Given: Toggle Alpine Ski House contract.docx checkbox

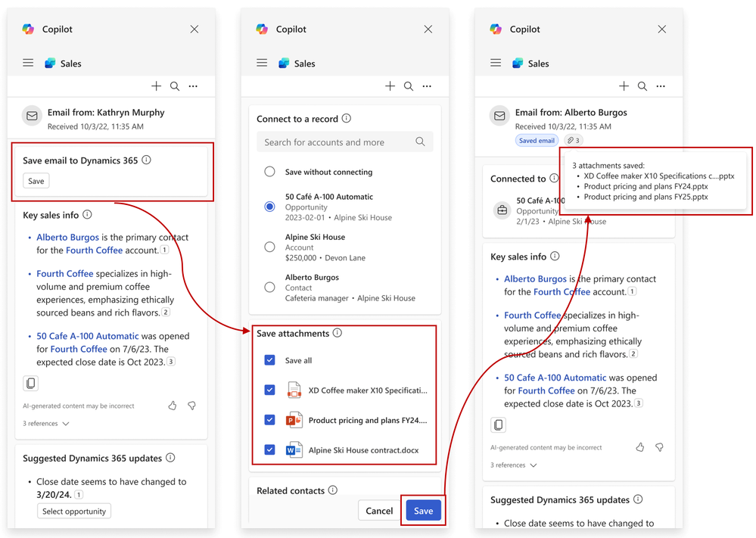Looking at the screenshot, I should pos(269,449).
